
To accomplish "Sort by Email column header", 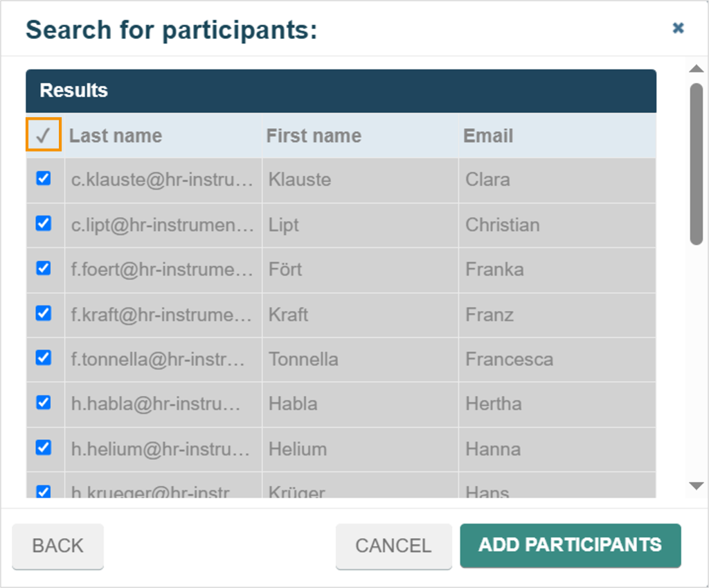I will click(488, 136).
